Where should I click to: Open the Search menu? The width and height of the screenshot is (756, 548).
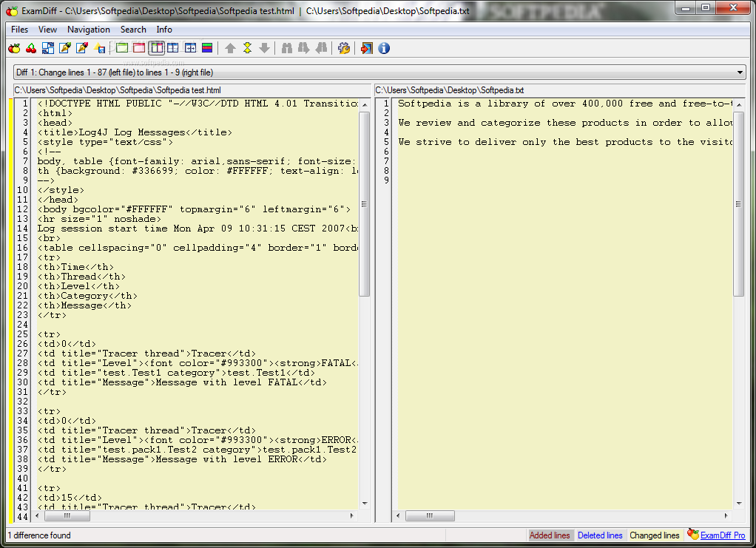click(x=133, y=30)
